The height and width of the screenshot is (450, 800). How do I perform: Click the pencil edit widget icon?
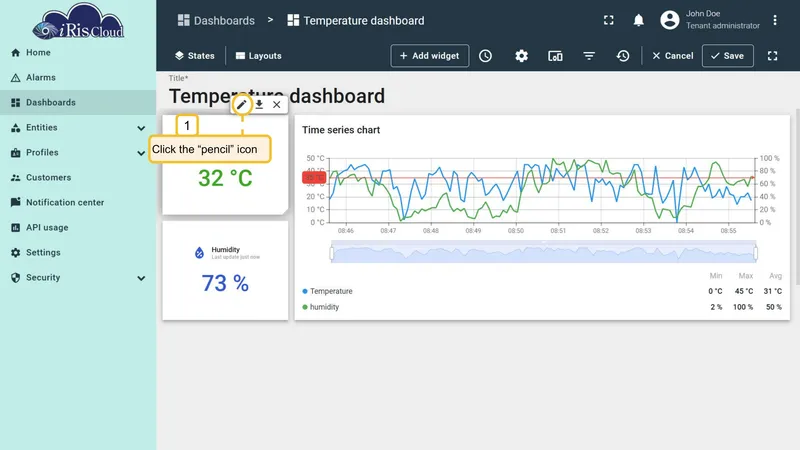tap(241, 105)
